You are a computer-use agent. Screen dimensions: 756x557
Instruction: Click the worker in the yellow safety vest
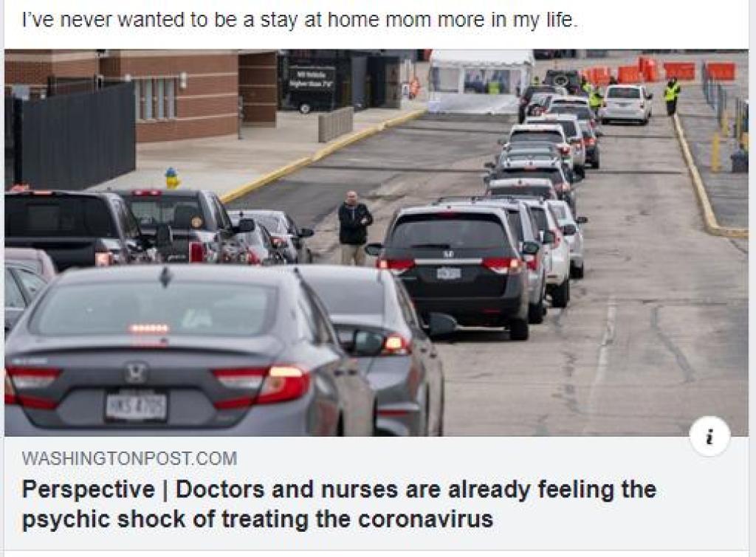(671, 97)
